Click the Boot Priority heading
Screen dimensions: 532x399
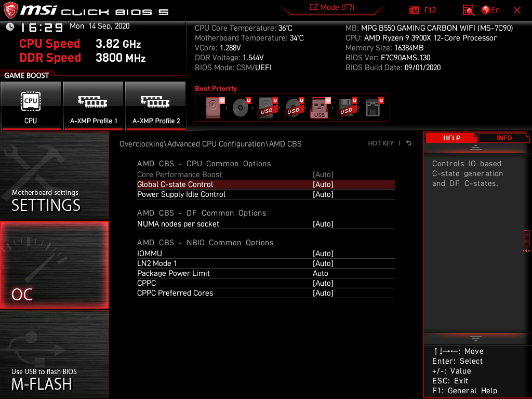pyautogui.click(x=216, y=88)
